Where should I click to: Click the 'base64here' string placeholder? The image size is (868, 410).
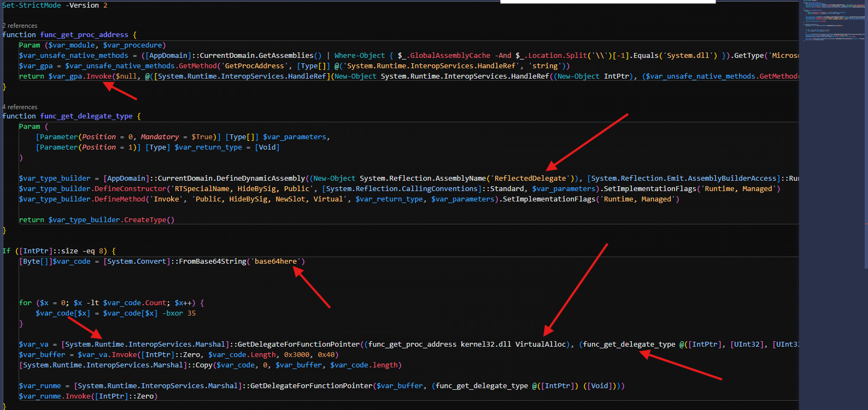tap(276, 261)
